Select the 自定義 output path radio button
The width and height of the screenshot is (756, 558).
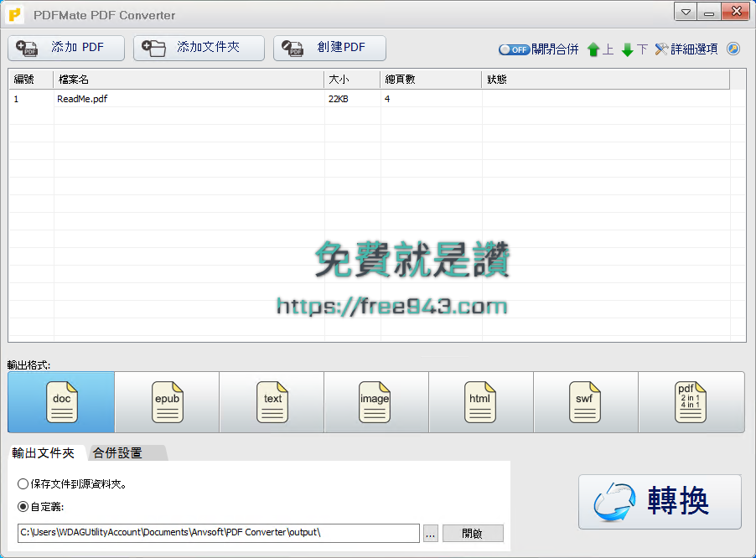coord(24,506)
